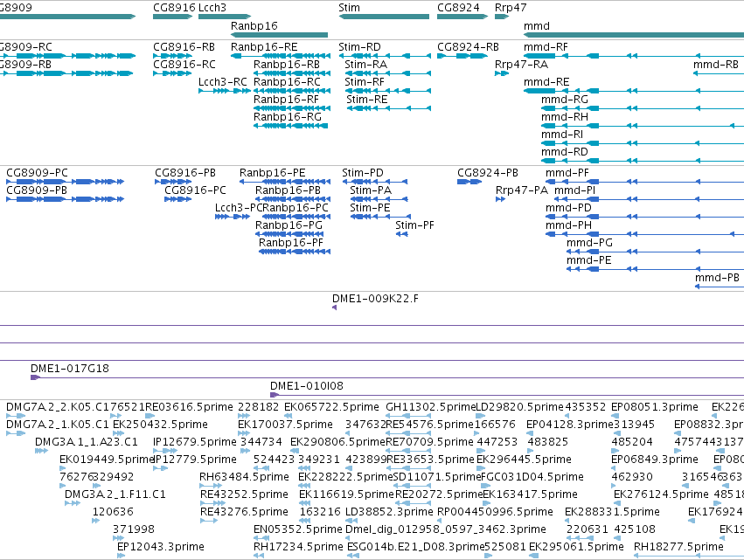Click the Lcch3 gene label

click(212, 8)
